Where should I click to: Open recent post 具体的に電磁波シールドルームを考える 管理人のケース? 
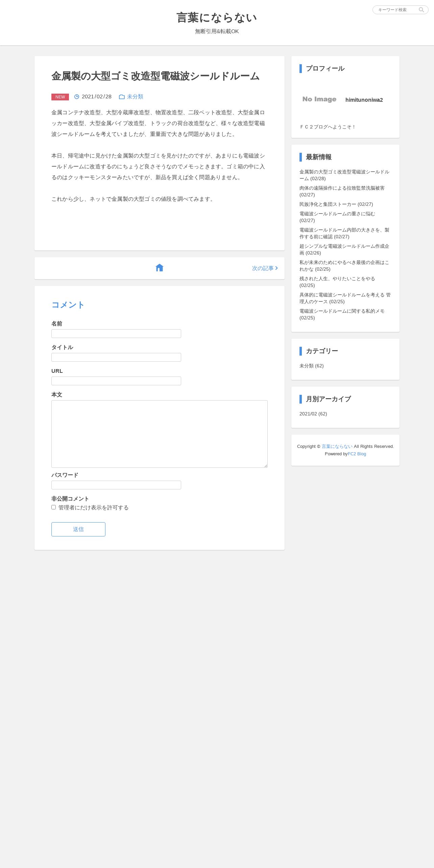pos(345,298)
